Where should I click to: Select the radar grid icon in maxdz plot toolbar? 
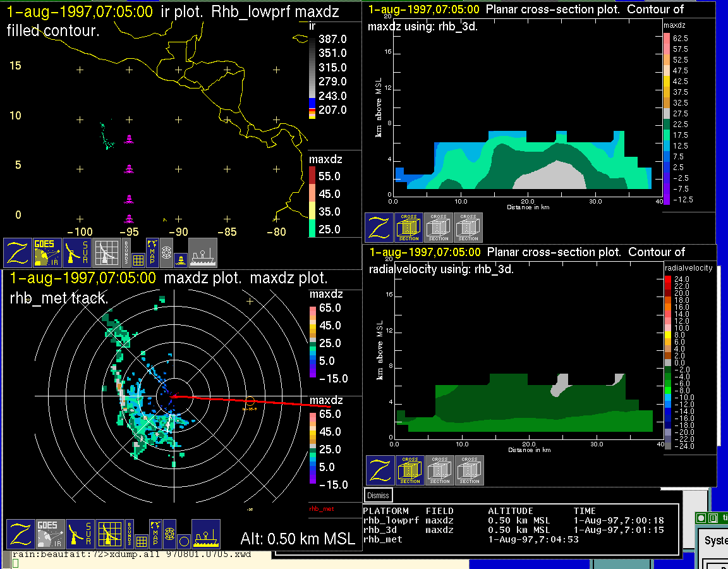(109, 534)
